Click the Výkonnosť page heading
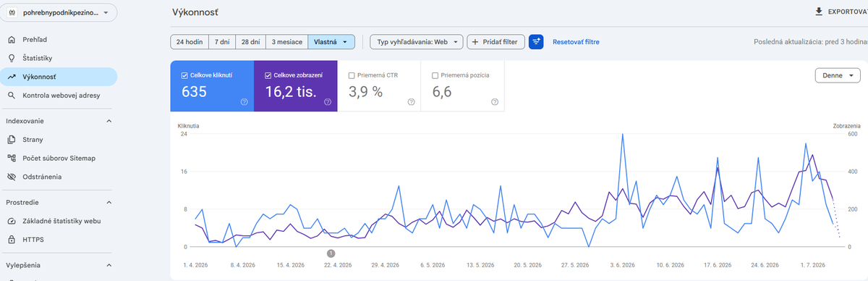868x281 pixels. [x=195, y=12]
